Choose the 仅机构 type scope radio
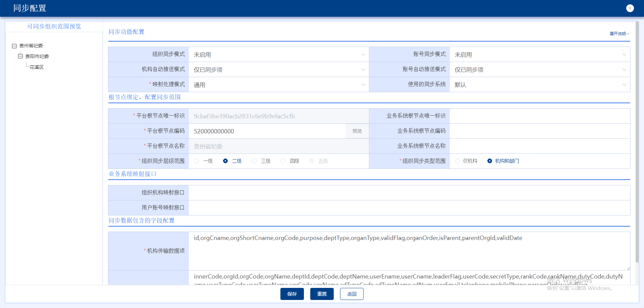Viewport: 644px width, 308px height. [458, 161]
